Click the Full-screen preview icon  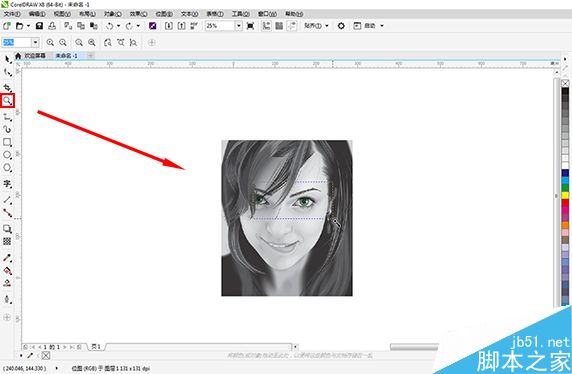pos(250,26)
